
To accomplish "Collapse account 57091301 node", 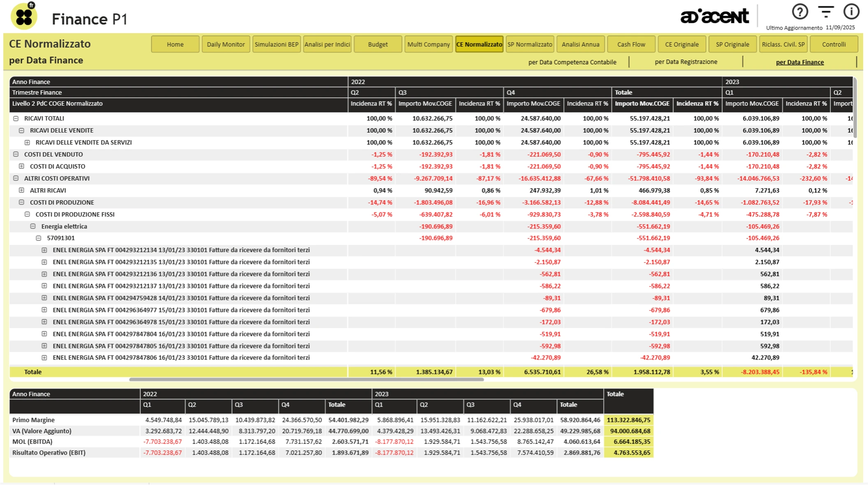I will (x=39, y=238).
